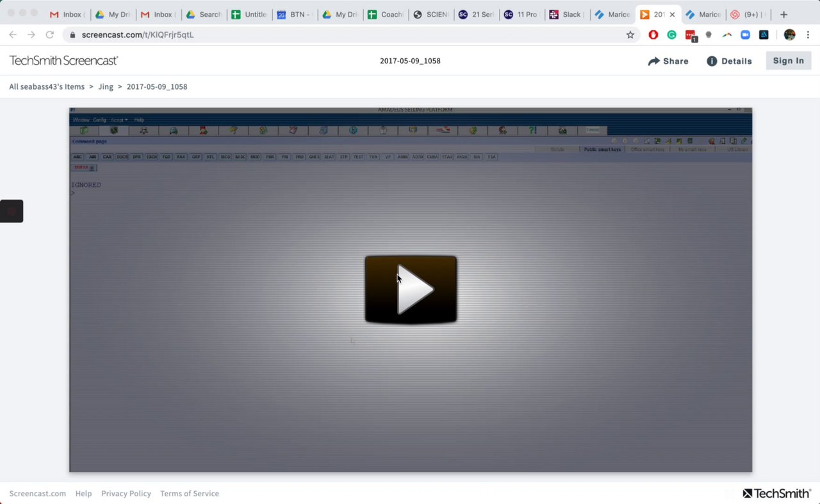The height and width of the screenshot is (504, 820).
Task: Open the Grammarly extension icon
Action: [x=671, y=35]
